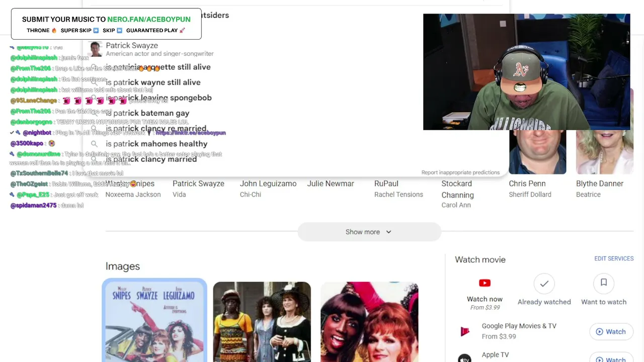Click Patrick Swayze's avatar in the suggestions
The height and width of the screenshot is (362, 644).
pyautogui.click(x=95, y=49)
